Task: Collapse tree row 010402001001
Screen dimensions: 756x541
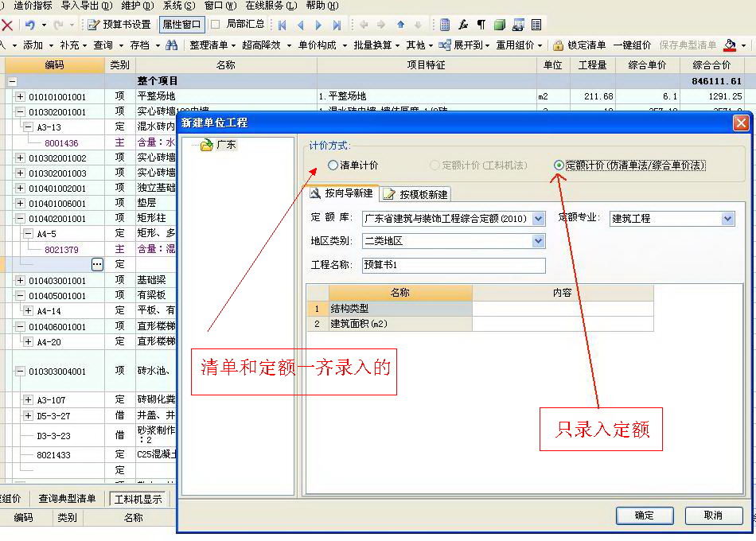Action: 20,219
